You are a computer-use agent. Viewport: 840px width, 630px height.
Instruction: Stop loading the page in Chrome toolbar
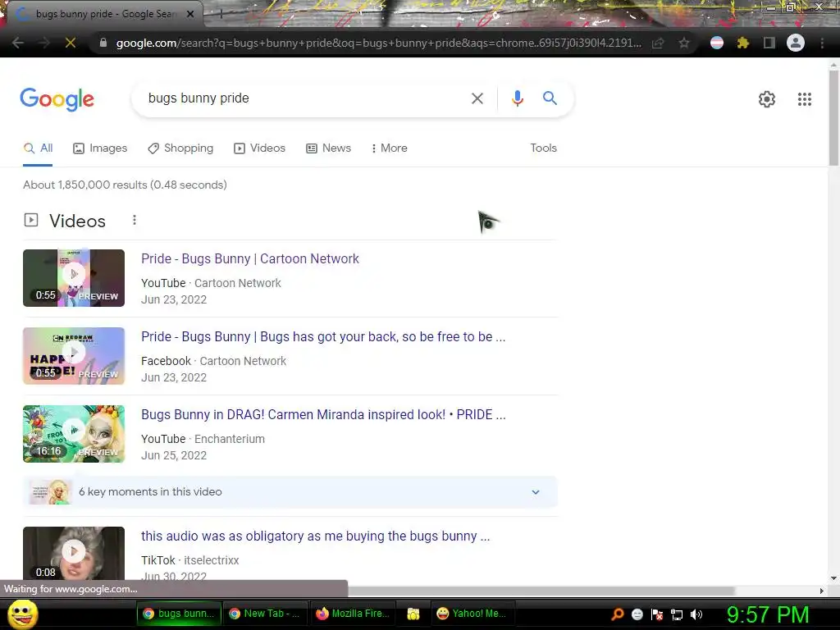(71, 43)
